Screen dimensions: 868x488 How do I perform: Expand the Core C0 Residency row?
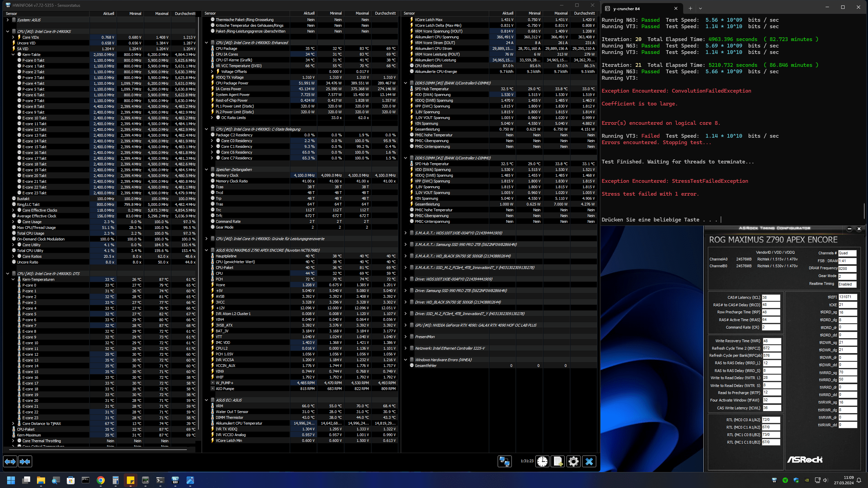pyautogui.click(x=212, y=141)
